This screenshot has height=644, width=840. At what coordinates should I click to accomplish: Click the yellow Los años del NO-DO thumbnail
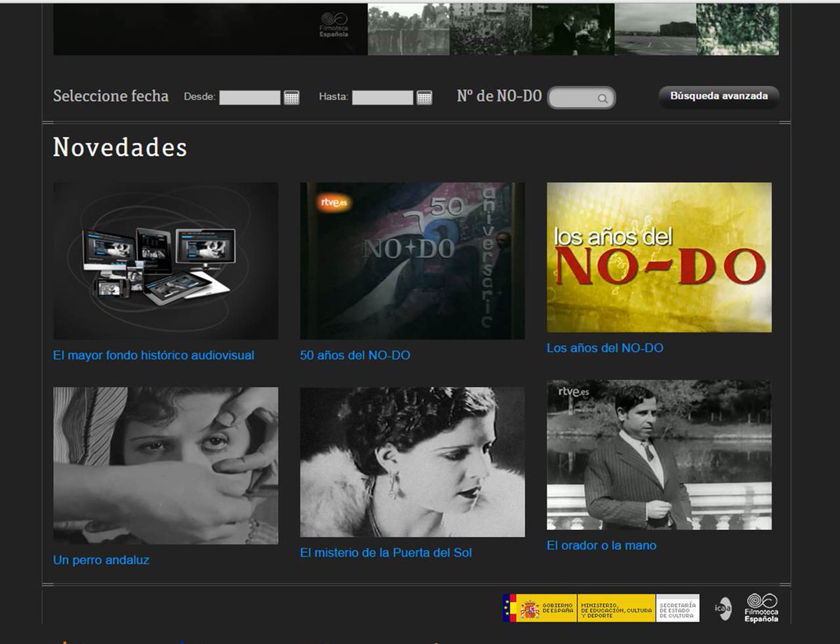pos(659,258)
